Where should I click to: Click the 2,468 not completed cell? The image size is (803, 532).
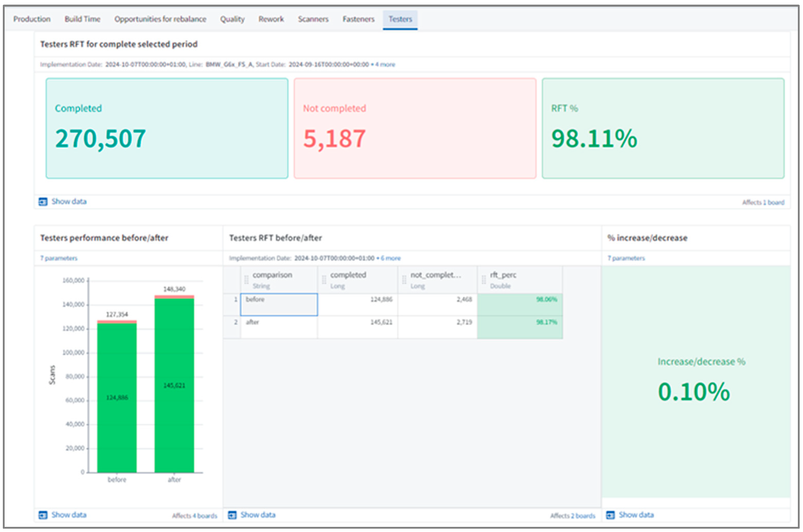point(438,305)
